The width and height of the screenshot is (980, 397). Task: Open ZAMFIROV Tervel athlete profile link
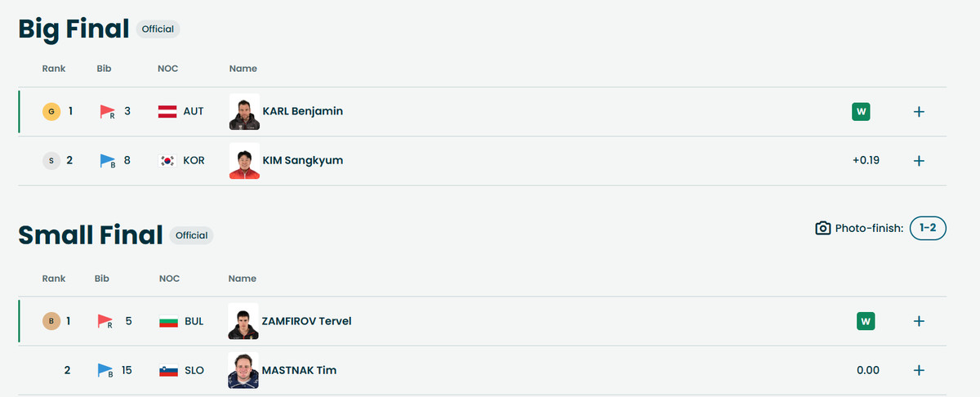click(x=306, y=321)
